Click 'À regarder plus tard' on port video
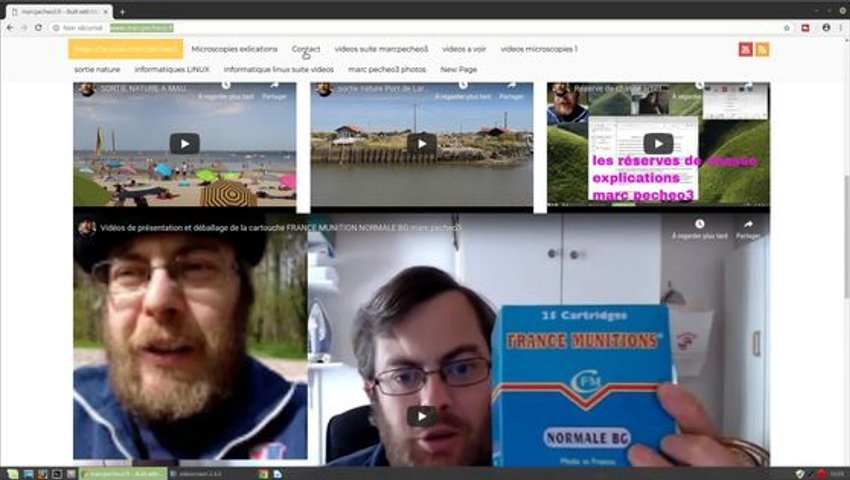 coord(463,91)
